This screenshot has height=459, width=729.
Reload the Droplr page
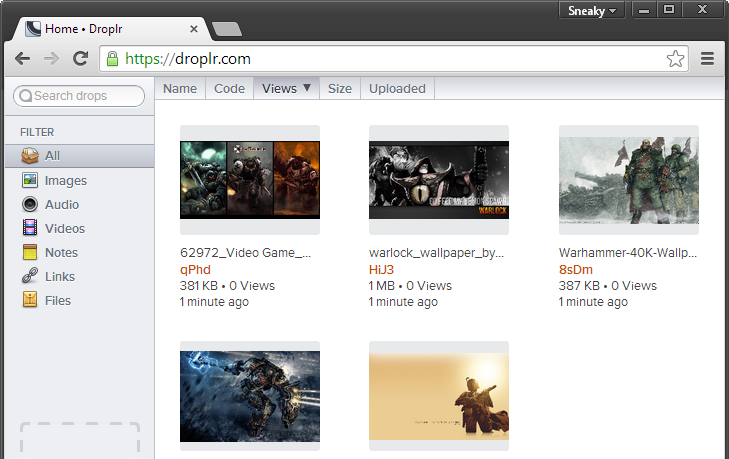pyautogui.click(x=80, y=58)
